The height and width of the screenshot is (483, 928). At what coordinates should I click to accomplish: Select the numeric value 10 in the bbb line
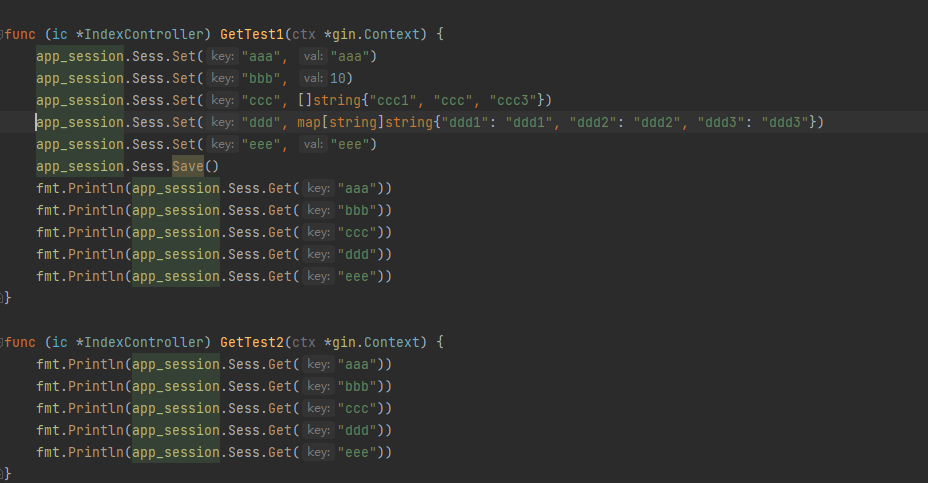[337, 78]
